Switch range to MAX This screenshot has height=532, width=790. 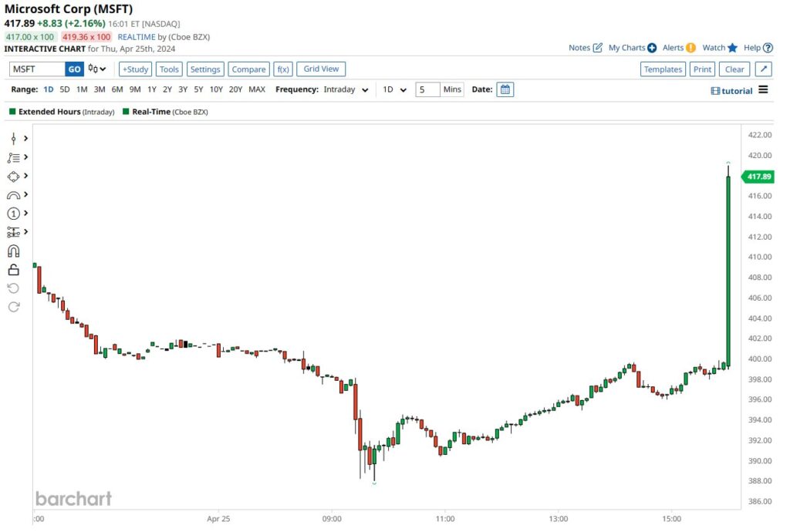pos(257,89)
